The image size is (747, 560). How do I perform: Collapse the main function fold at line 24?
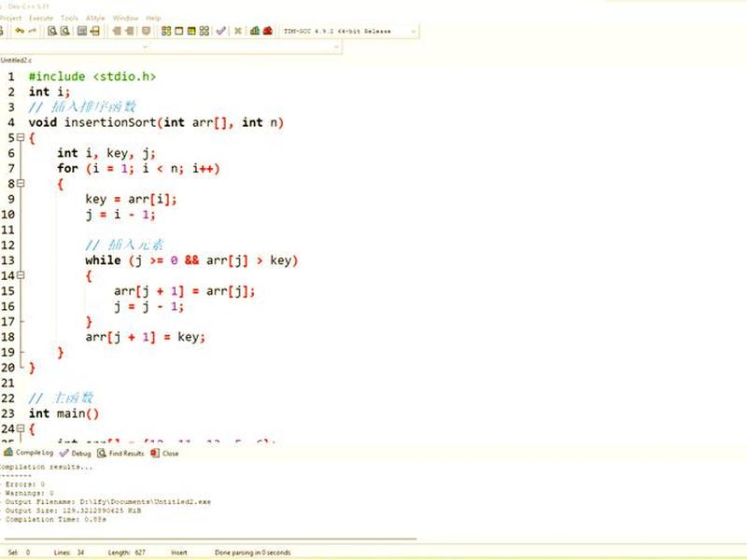(x=21, y=428)
